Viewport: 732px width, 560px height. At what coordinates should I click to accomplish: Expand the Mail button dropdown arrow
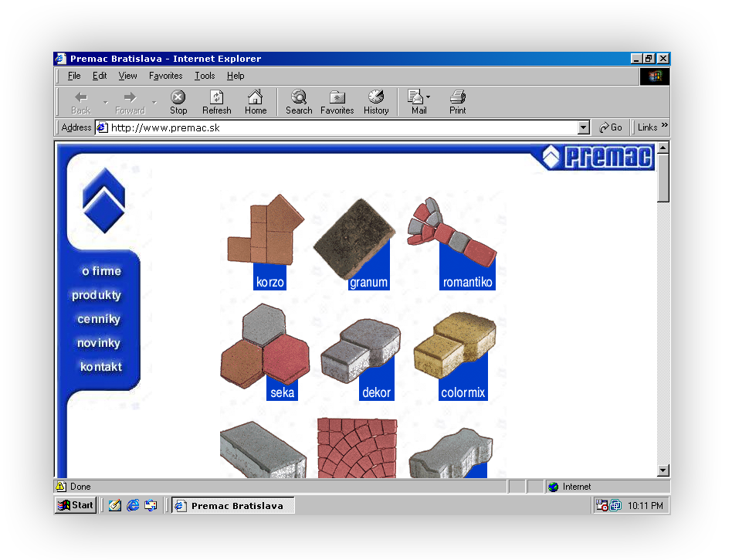click(x=428, y=97)
